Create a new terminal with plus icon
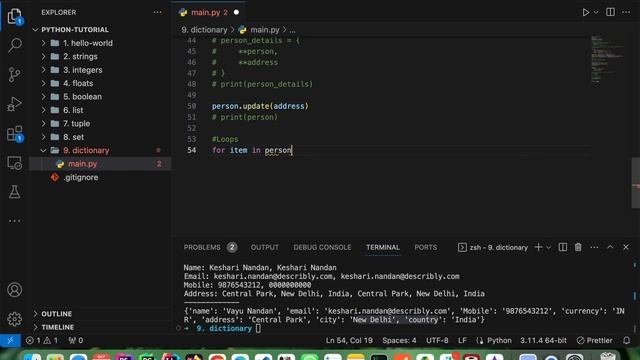Viewport: 640px width, 360px height. coord(538,247)
